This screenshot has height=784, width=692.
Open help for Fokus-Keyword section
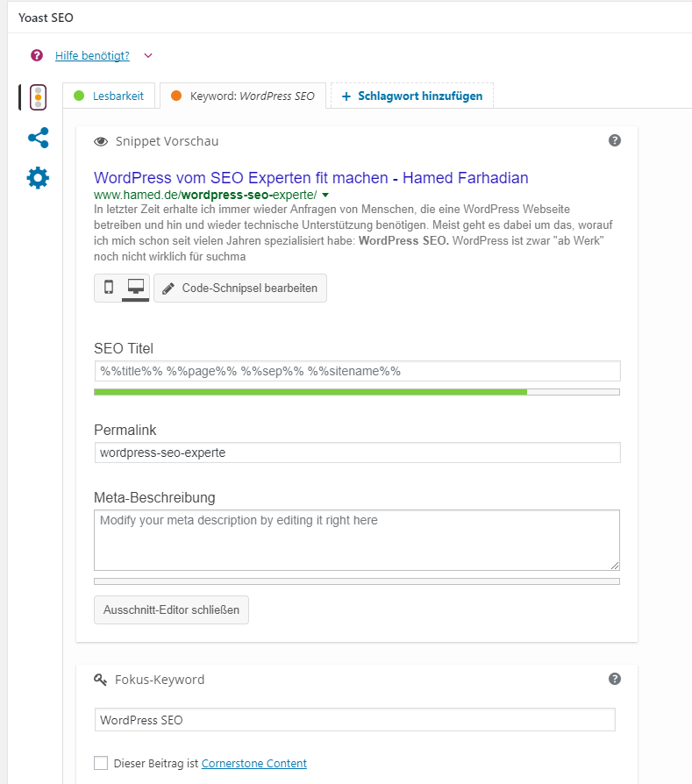point(615,679)
